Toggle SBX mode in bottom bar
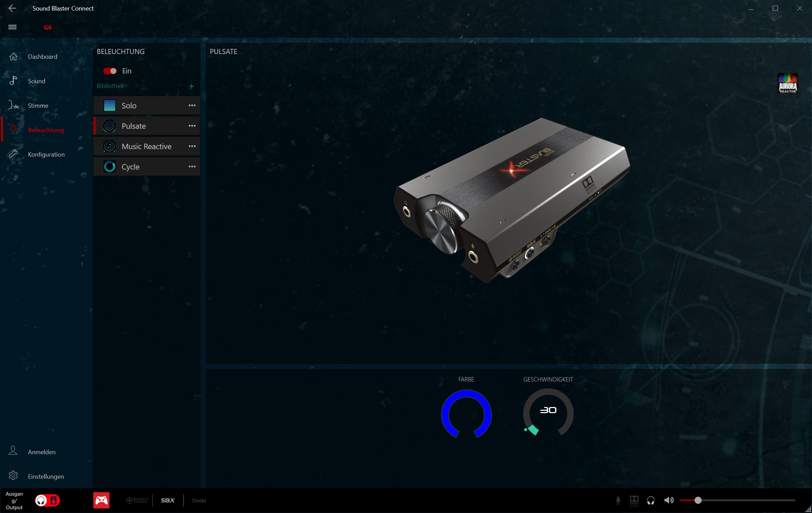Image resolution: width=812 pixels, height=513 pixels. (x=168, y=500)
